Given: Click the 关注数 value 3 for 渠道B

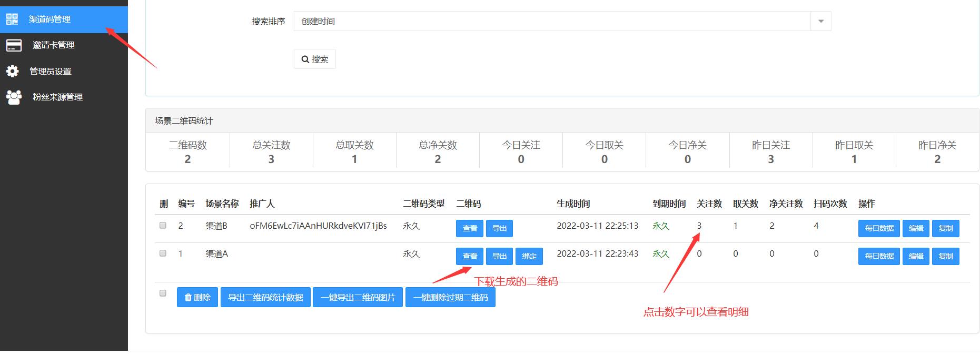Looking at the screenshot, I should [x=699, y=226].
